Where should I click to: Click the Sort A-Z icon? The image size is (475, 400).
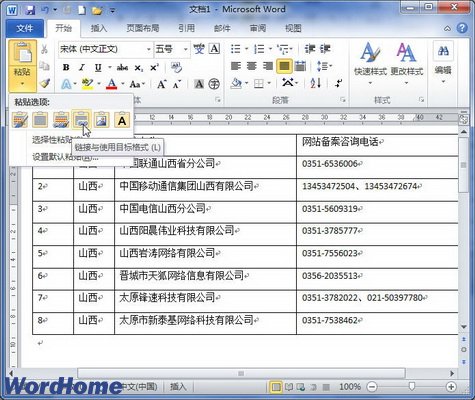tap(316, 83)
